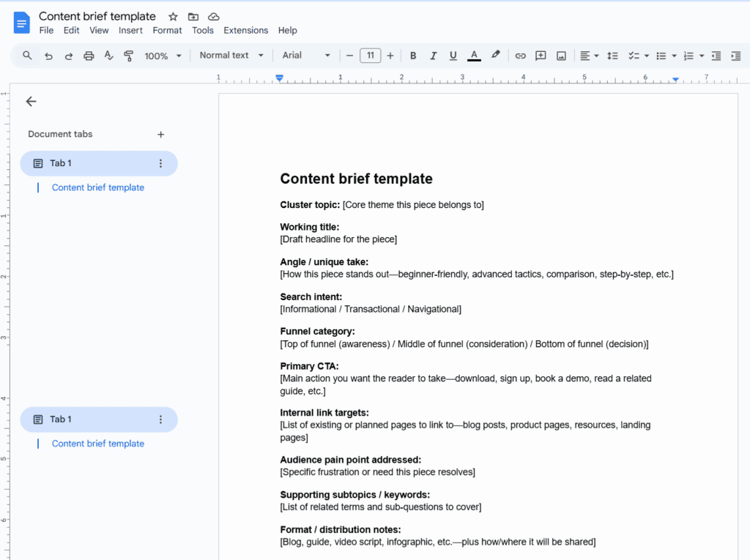This screenshot has height=560, width=750.
Task: Open spelling and grammar check icon
Action: pyautogui.click(x=108, y=56)
